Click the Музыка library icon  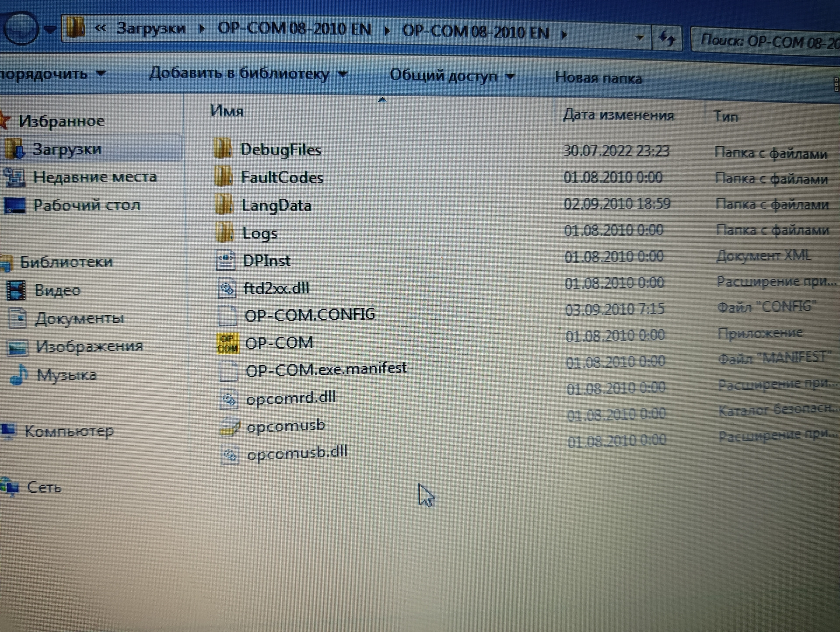[x=18, y=375]
